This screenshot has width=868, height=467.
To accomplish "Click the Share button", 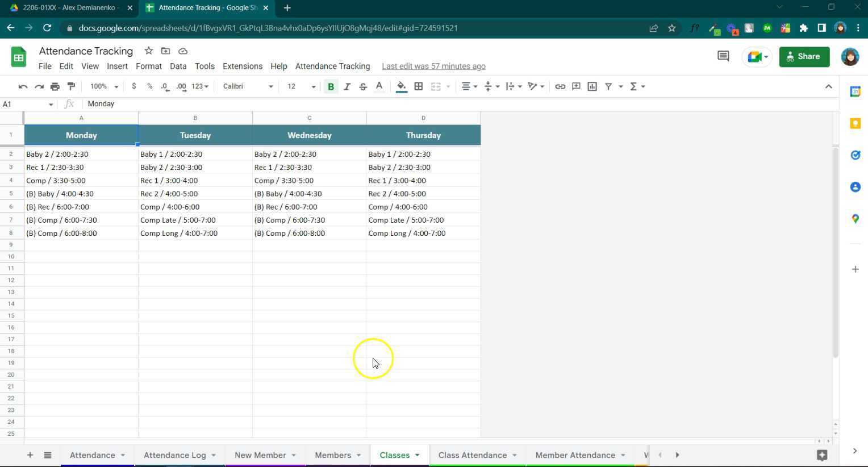I will [x=804, y=56].
